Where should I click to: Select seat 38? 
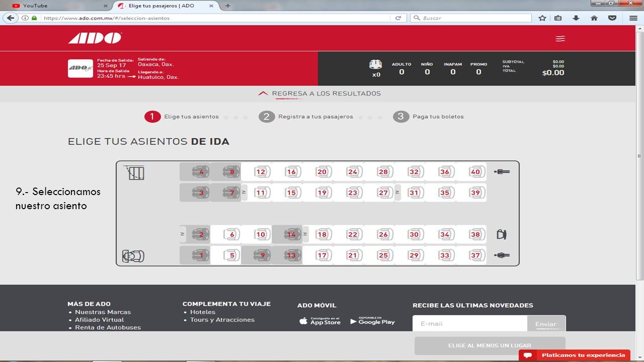coord(475,234)
